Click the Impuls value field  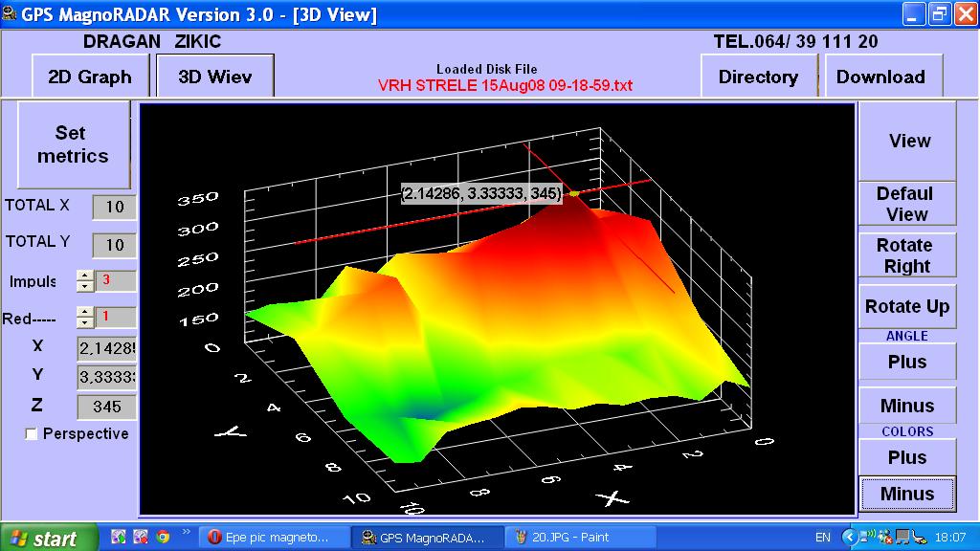coord(115,280)
